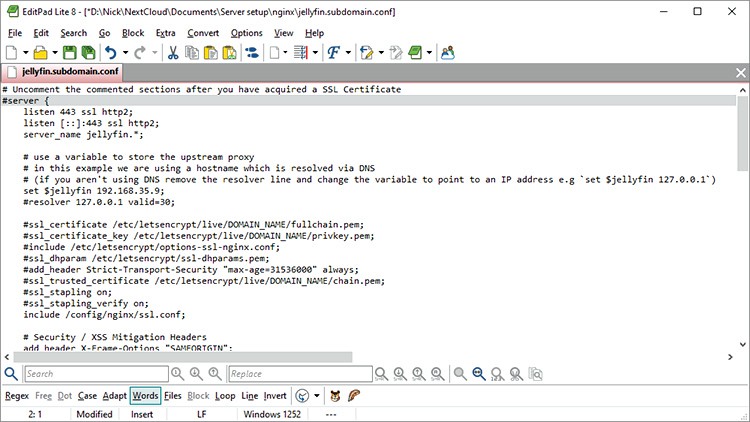
Task: Open the Options menu
Action: click(246, 33)
